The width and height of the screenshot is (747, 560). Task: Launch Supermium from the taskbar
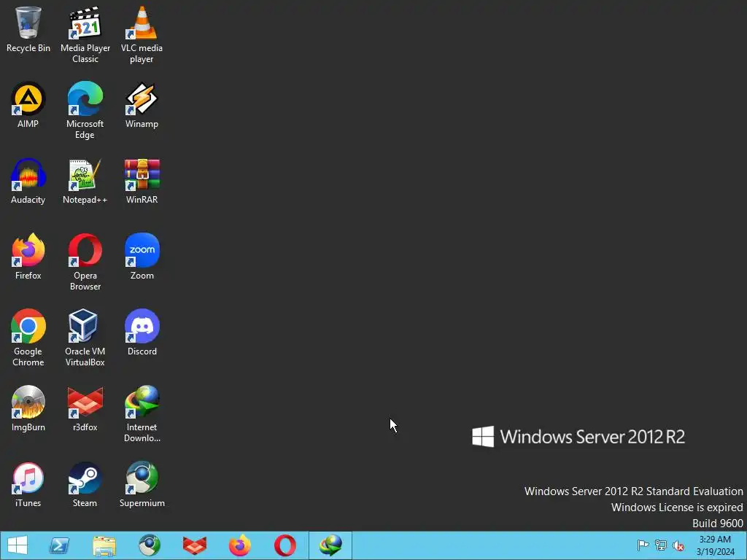coord(150,545)
